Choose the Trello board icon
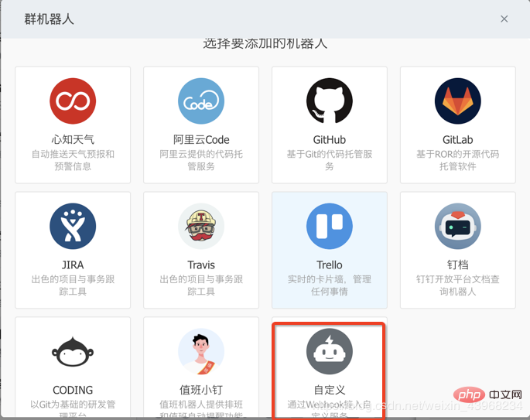Viewport: 530px width, 420px height. (x=330, y=226)
